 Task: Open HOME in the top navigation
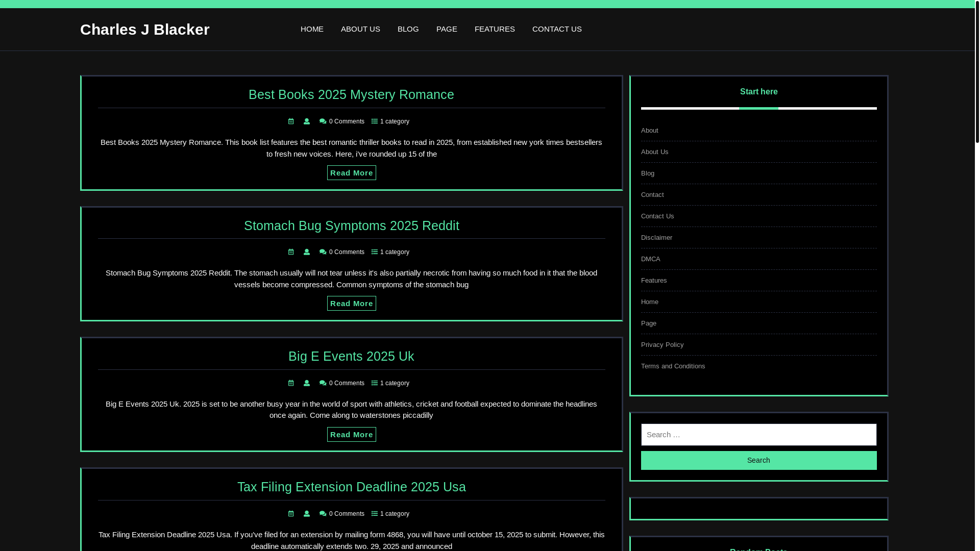tap(312, 29)
